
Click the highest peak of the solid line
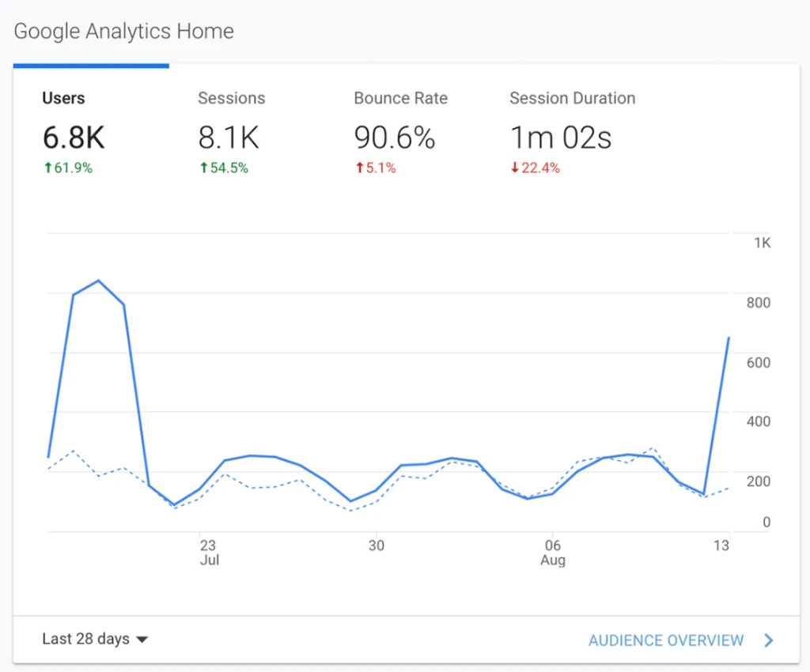tap(98, 281)
